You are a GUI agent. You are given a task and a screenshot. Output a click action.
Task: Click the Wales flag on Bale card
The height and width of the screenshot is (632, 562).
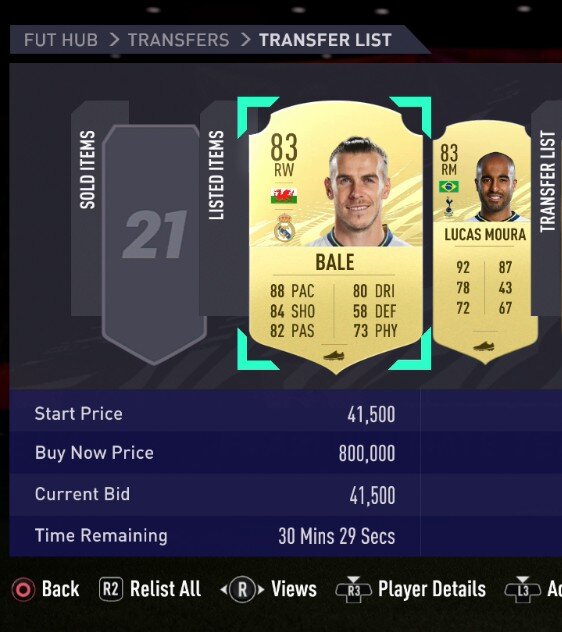coord(284,196)
